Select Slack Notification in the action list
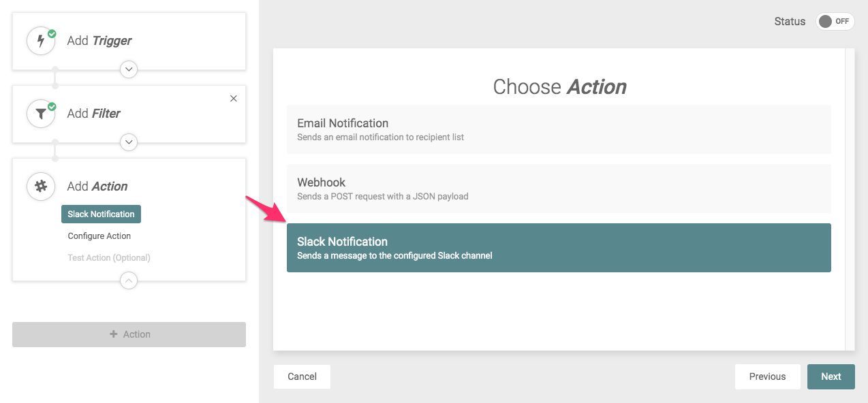This screenshot has height=403, width=868. (559, 248)
